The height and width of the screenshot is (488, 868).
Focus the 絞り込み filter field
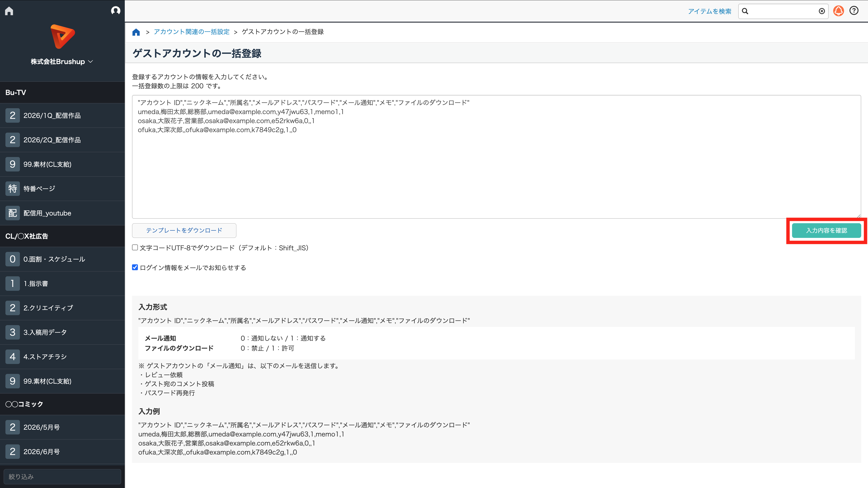coord(62,476)
